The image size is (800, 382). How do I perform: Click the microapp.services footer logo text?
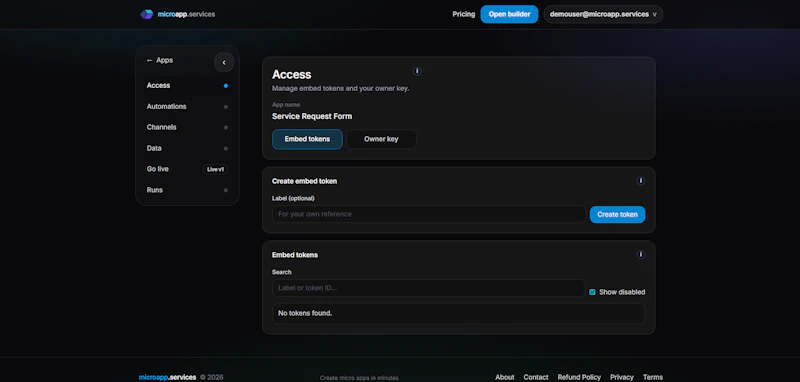pyautogui.click(x=167, y=377)
